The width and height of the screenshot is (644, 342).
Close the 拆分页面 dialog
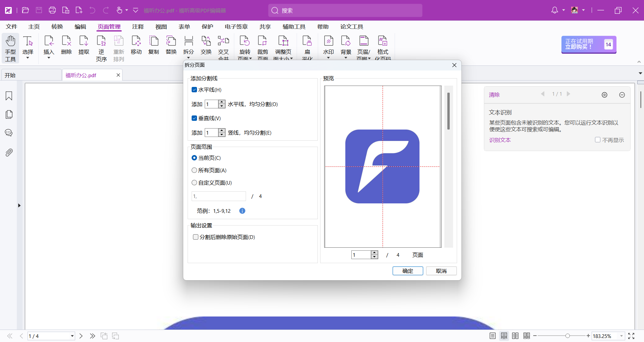[454, 65]
